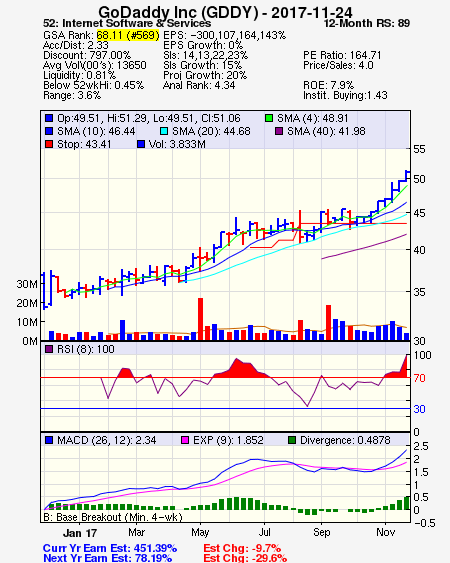Click the Anal Rank: 4.34 text

click(x=199, y=85)
